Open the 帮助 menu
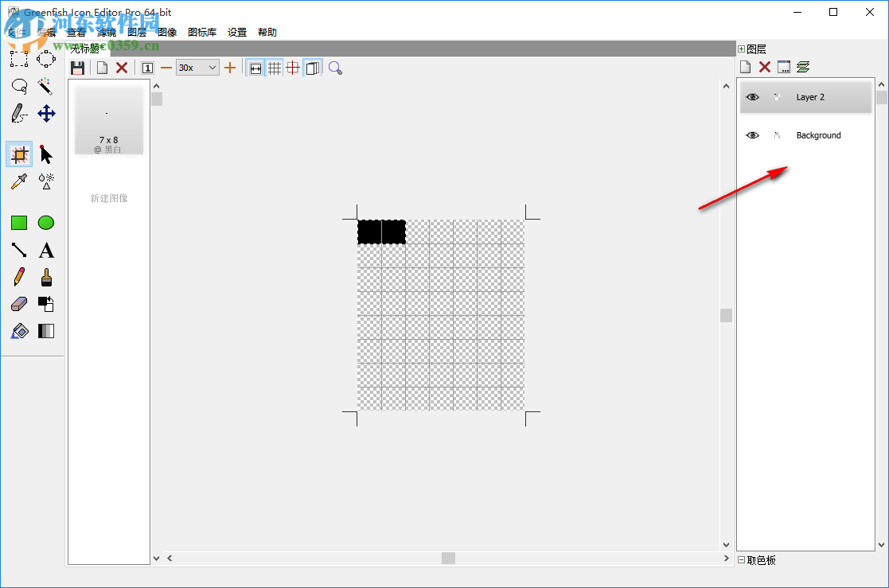Screen dimensions: 889x588 (x=265, y=32)
